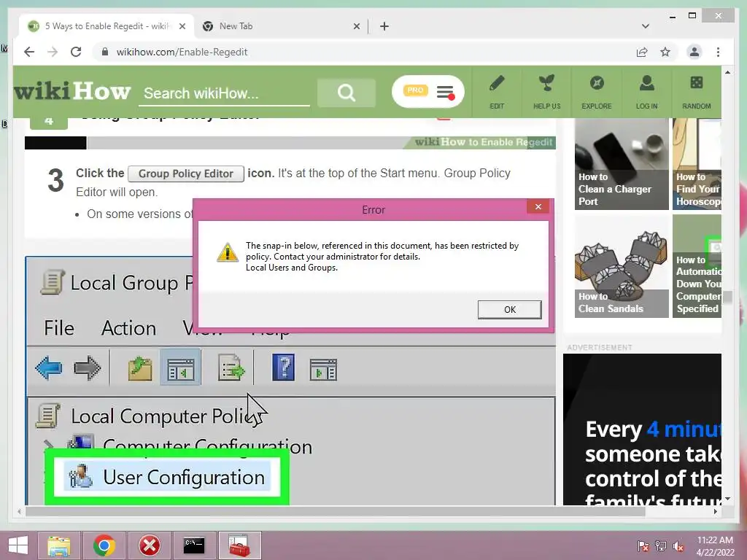Click the Action menu in the article image

(x=128, y=328)
